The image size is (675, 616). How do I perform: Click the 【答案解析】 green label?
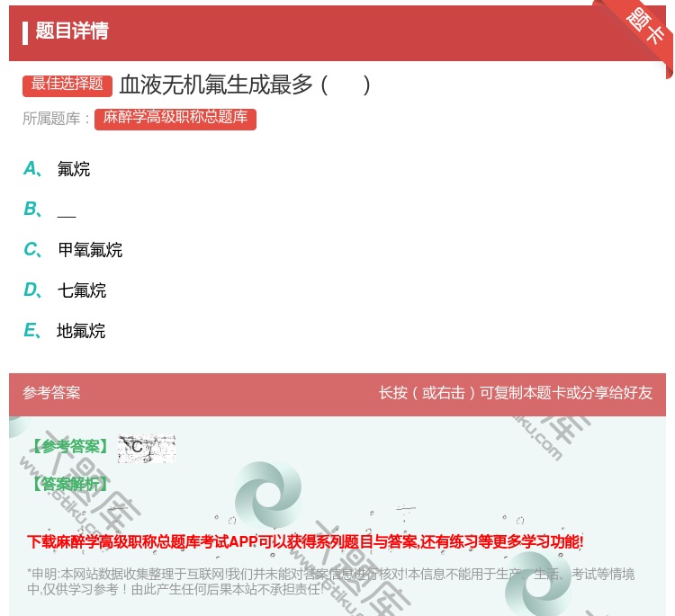point(69,484)
